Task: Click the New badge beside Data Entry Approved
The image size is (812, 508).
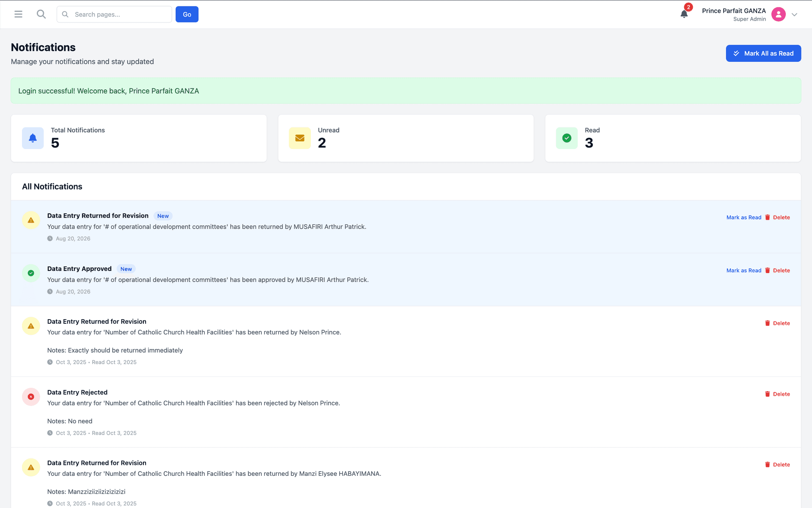Action: tap(126, 269)
